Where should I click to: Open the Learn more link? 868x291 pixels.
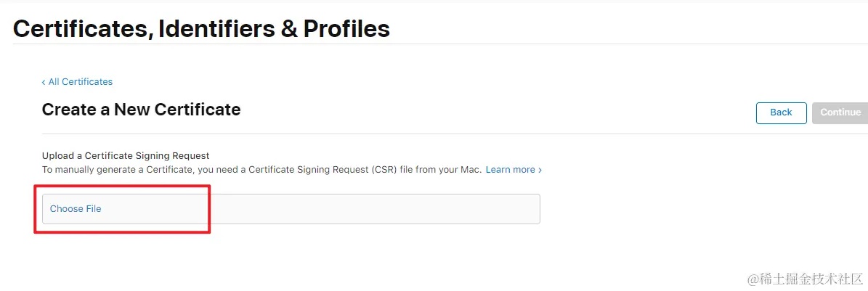(x=510, y=170)
